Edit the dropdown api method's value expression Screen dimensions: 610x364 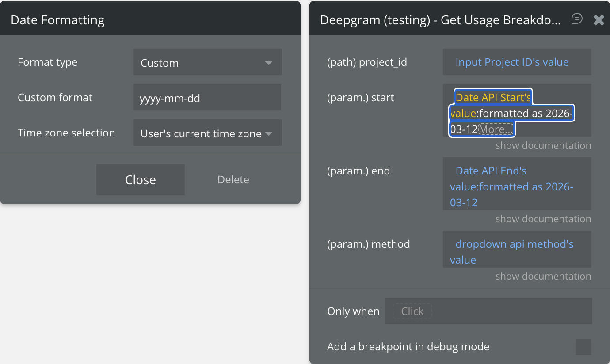[x=514, y=244]
